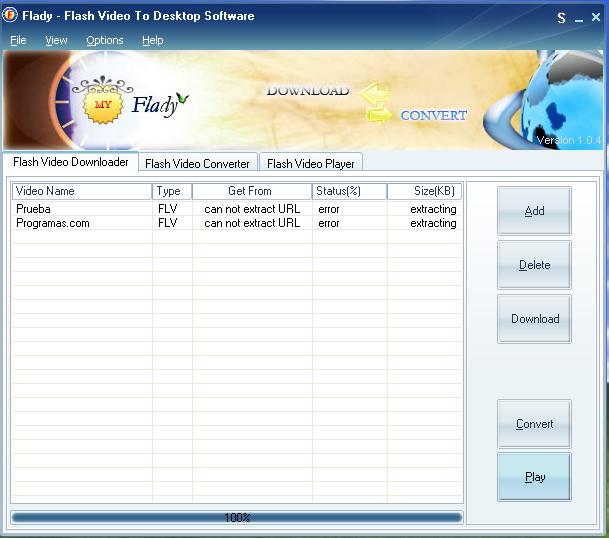Switch to Flash Video Converter tab
The height and width of the screenshot is (538, 609).
pyautogui.click(x=197, y=164)
